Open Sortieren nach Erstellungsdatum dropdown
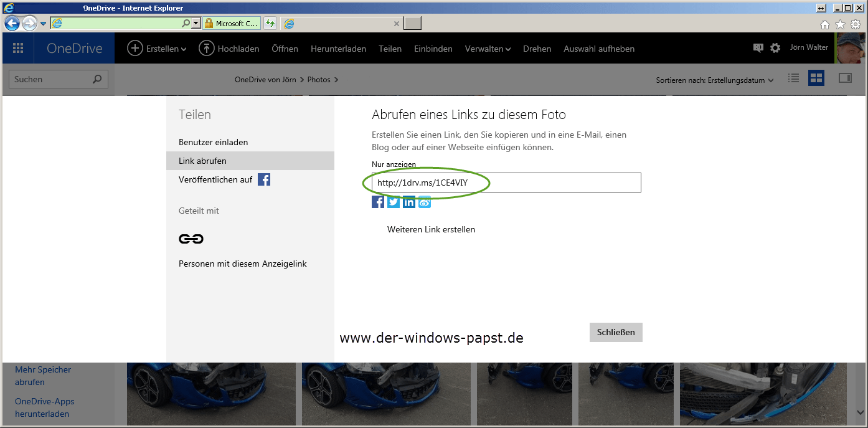This screenshot has height=428, width=868. click(714, 80)
